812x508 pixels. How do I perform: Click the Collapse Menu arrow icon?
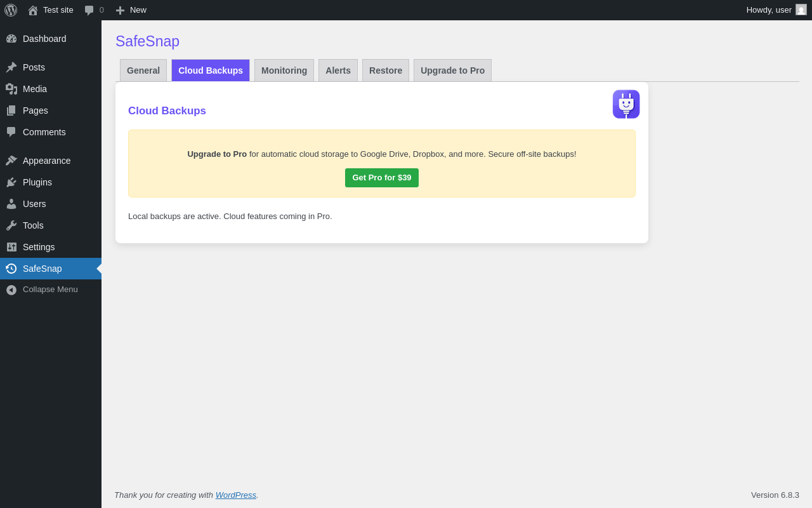(x=11, y=290)
